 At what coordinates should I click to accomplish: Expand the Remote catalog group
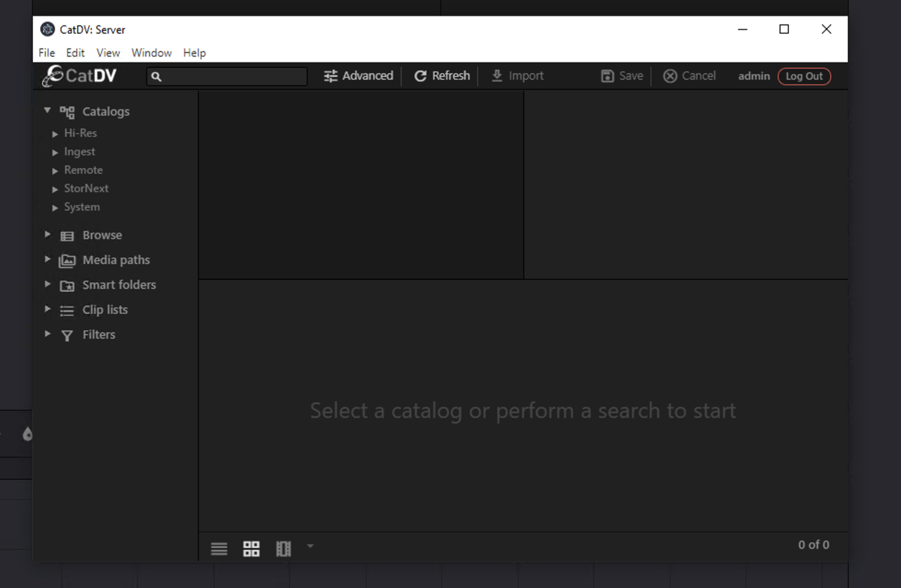(55, 171)
